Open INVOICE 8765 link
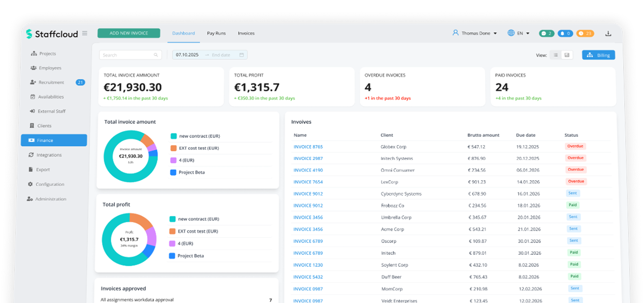The image size is (644, 303). coord(308,147)
